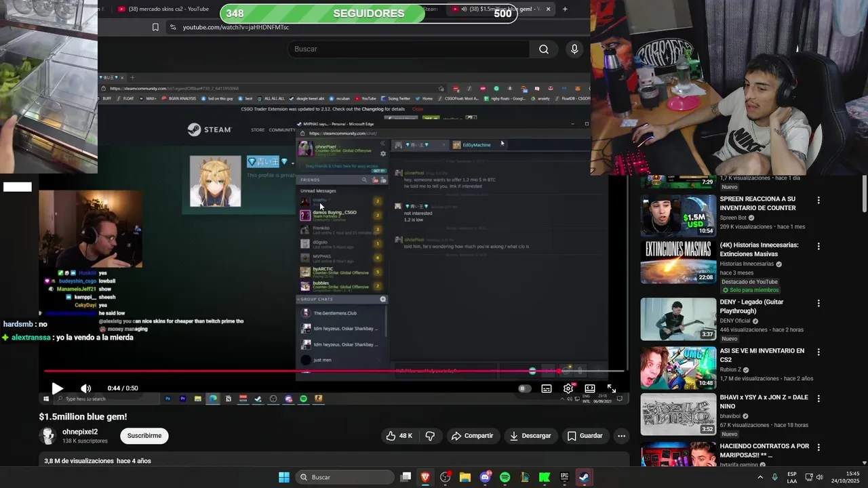Screen dimensions: 868x488
Task: Open HACIENDO CONTRATOS POR MARIPOSAS title
Action: click(x=764, y=450)
